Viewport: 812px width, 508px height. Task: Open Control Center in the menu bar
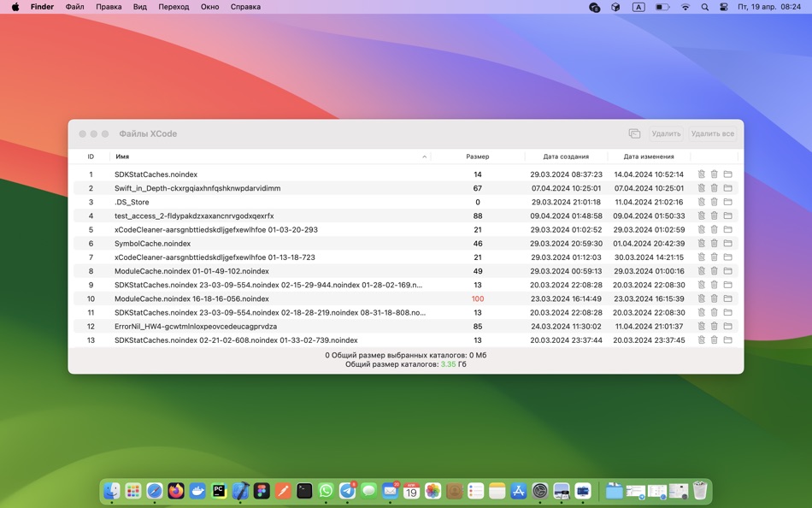pyautogui.click(x=723, y=7)
